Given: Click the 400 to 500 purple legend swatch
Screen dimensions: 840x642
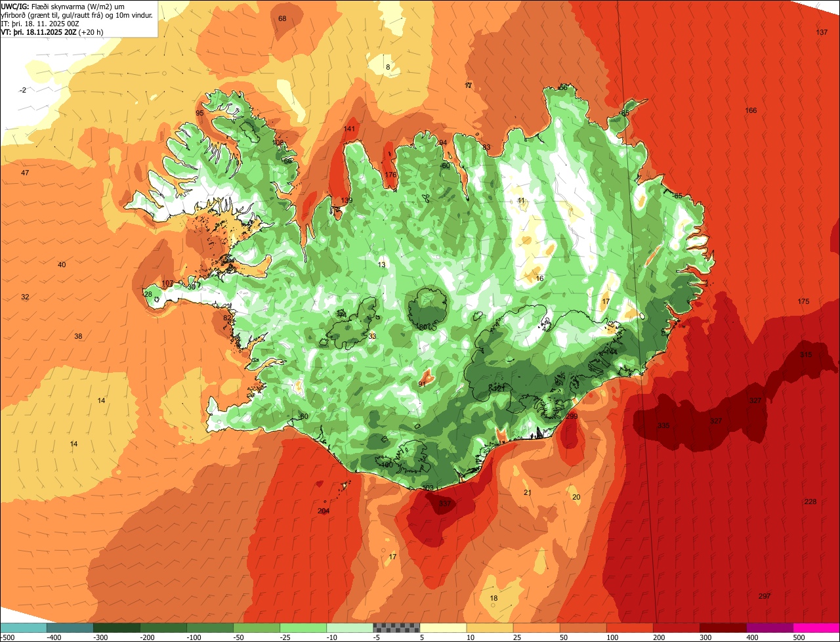Looking at the screenshot, I should click(x=770, y=628).
